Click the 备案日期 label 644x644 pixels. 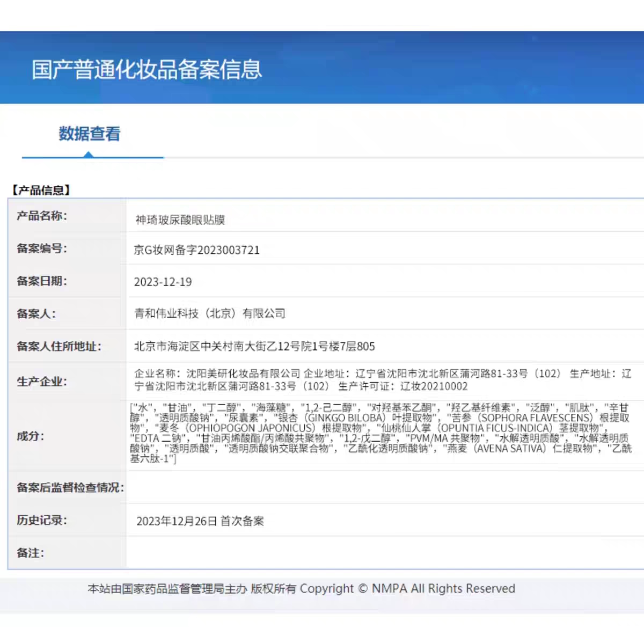42,281
